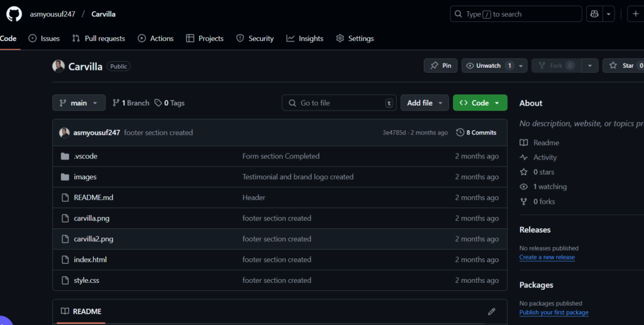The width and height of the screenshot is (644, 325).
Task: Open the green Code dropdown button
Action: point(480,102)
